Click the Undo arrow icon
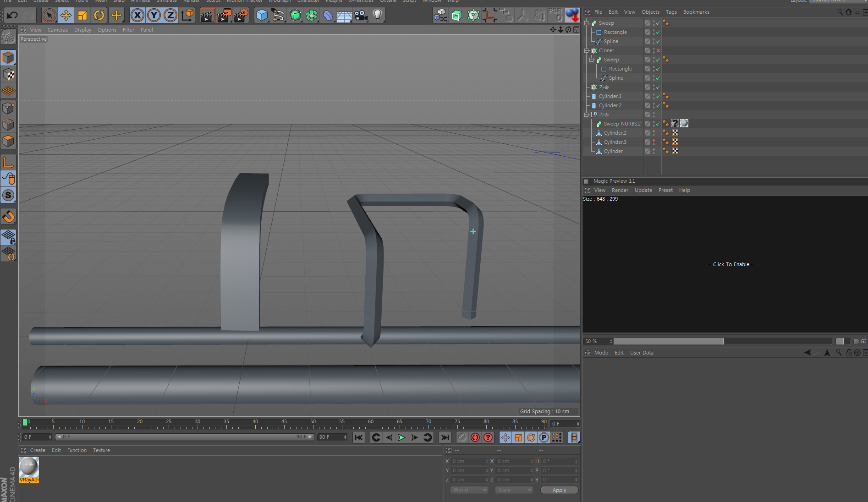Viewport: 868px width, 502px height. (12, 15)
